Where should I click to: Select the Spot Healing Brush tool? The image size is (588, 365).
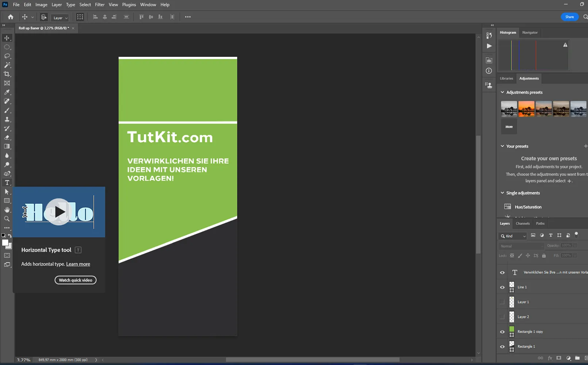pyautogui.click(x=7, y=101)
